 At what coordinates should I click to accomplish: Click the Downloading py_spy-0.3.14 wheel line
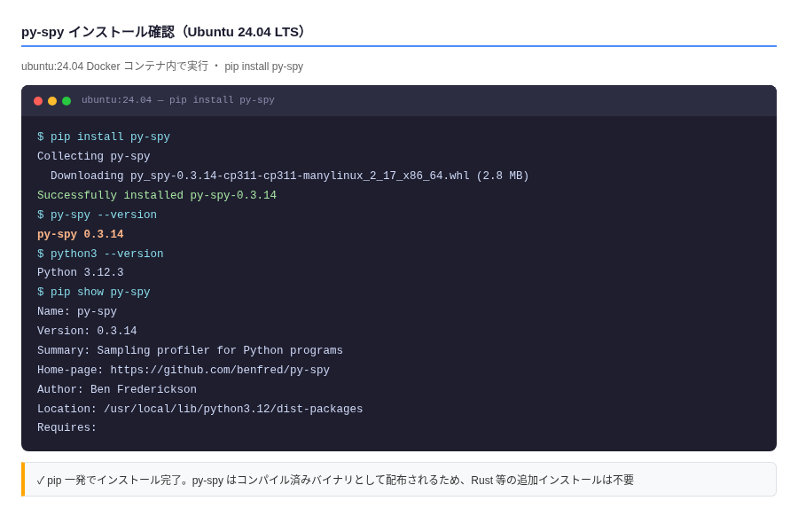(x=290, y=176)
